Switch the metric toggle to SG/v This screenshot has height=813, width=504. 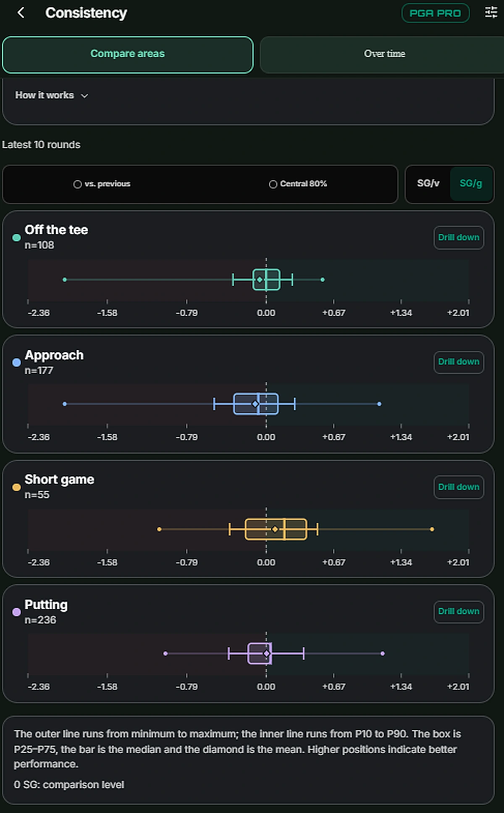coord(428,183)
